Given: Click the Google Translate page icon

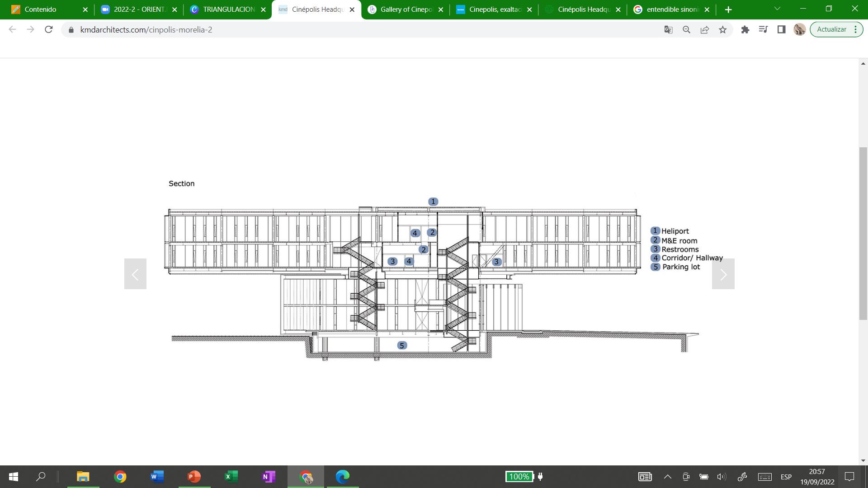Looking at the screenshot, I should click(x=668, y=30).
